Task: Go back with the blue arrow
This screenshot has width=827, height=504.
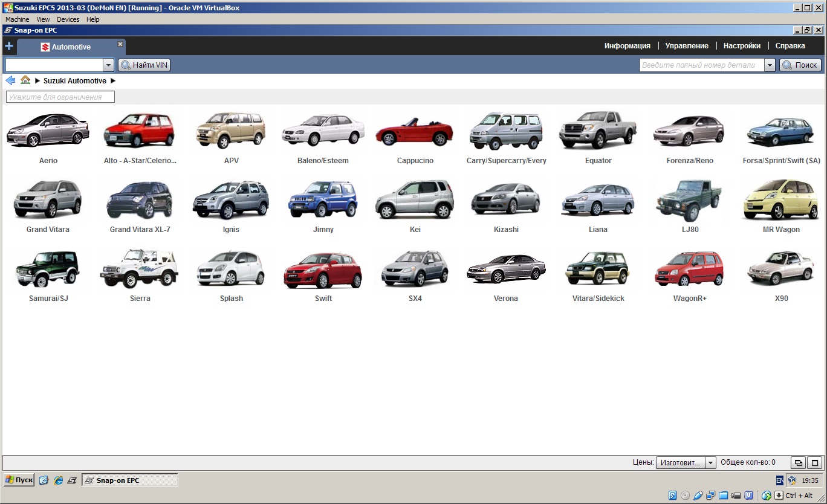Action: 10,80
